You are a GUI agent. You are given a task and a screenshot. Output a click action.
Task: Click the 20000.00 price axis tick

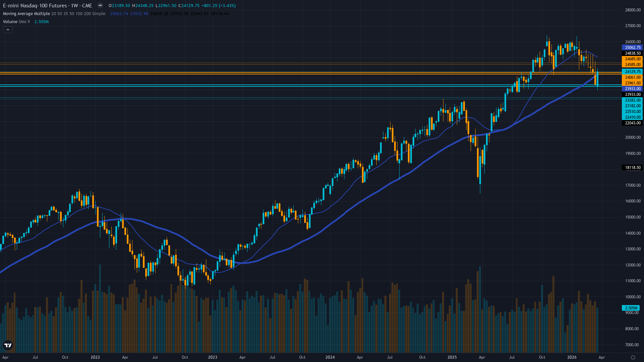(x=633, y=137)
